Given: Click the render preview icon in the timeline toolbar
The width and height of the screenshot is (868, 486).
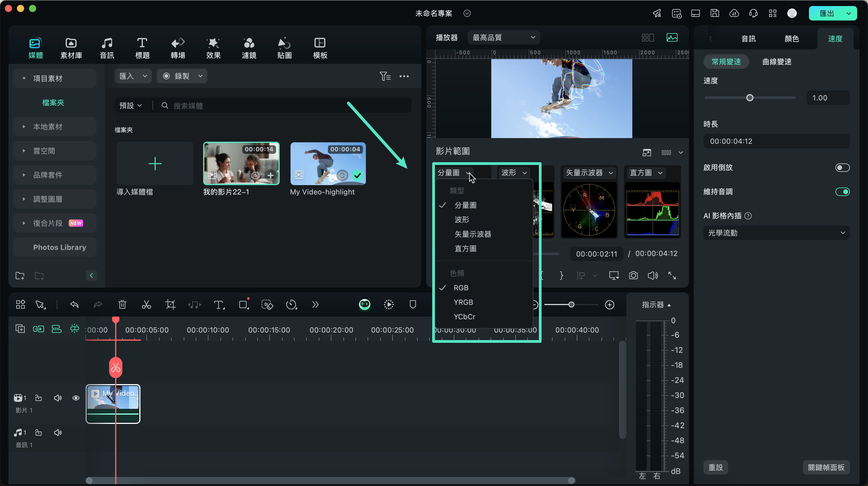Looking at the screenshot, I should (388, 305).
